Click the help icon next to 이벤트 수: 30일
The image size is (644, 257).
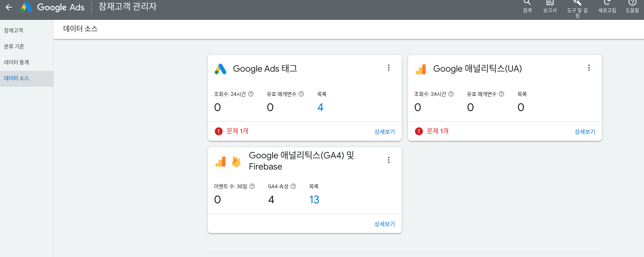pos(252,187)
